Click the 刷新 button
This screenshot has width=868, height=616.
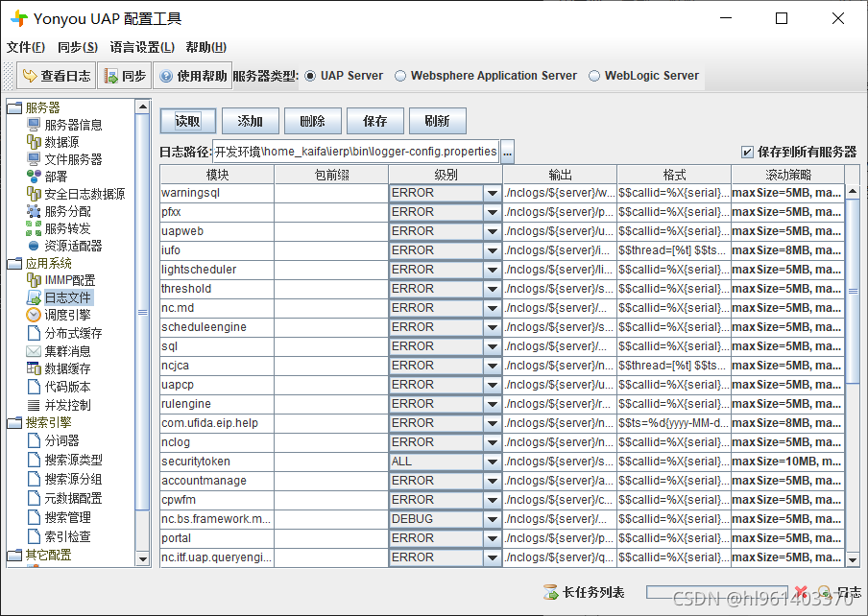[437, 121]
